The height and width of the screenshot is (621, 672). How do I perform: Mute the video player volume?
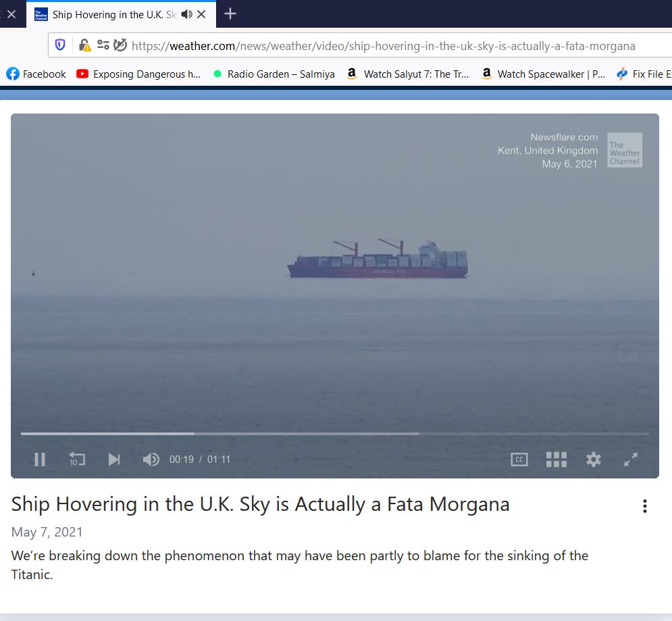(x=151, y=459)
